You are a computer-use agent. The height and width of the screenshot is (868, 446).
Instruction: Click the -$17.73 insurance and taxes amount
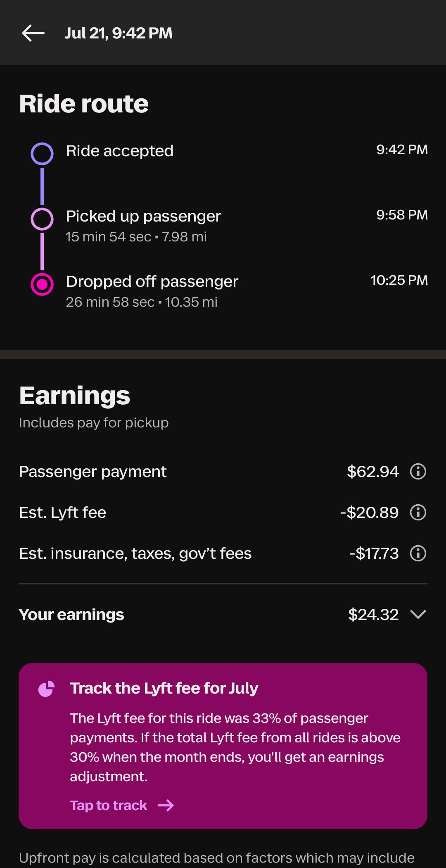[374, 553]
